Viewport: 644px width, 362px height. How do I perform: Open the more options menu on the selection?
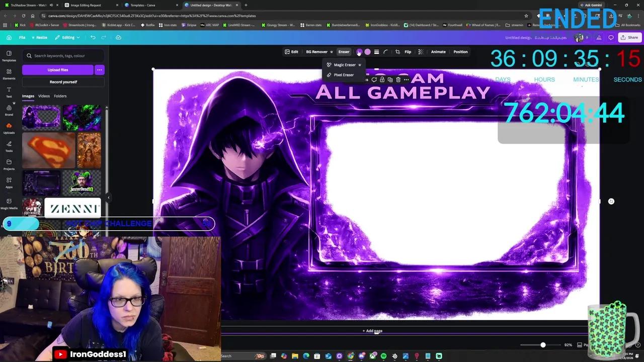click(x=407, y=79)
